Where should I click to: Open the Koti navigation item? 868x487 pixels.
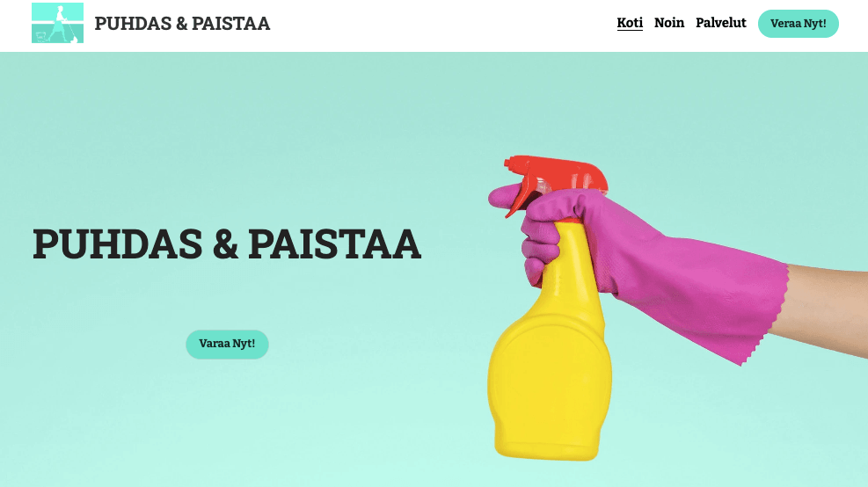pyautogui.click(x=630, y=23)
